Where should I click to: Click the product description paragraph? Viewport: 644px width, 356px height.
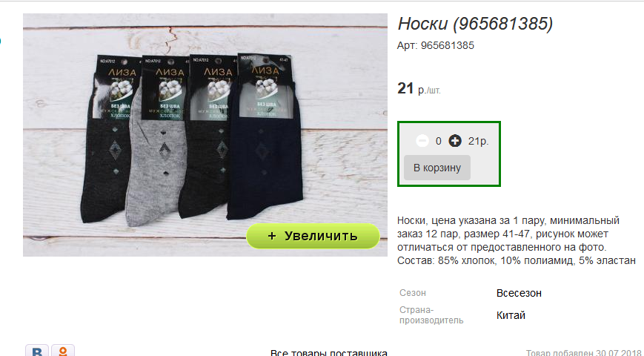click(x=517, y=240)
